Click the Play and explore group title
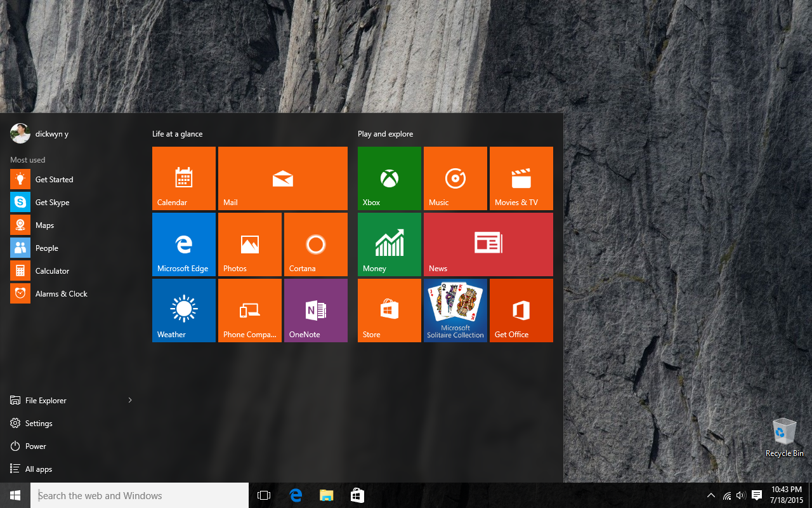Image resolution: width=812 pixels, height=508 pixels. pyautogui.click(x=385, y=134)
